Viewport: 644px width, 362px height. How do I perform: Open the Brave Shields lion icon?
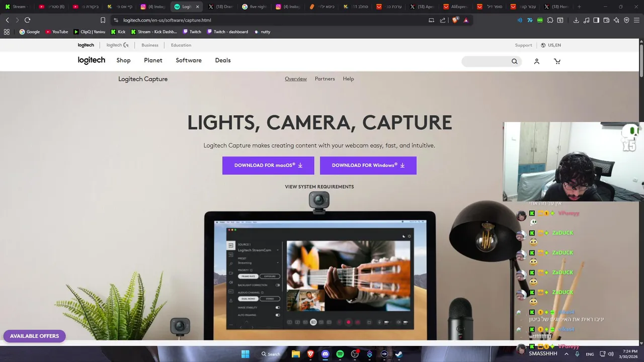pos(455,20)
